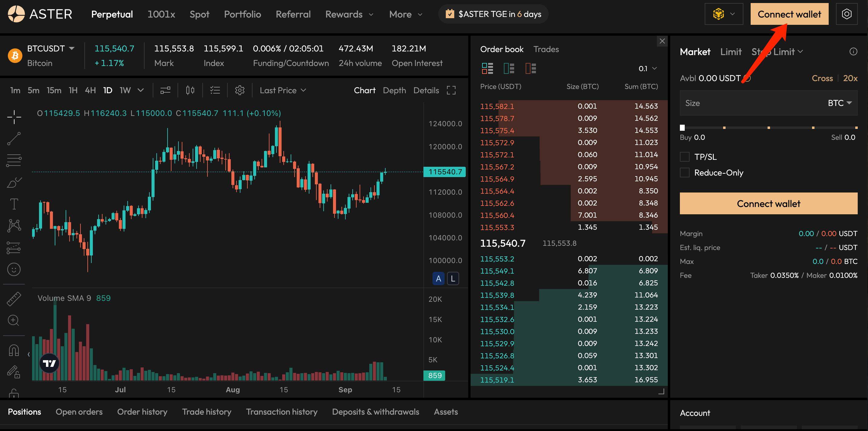The image size is (868, 431).
Task: Switch to the Trades tab
Action: tap(546, 49)
